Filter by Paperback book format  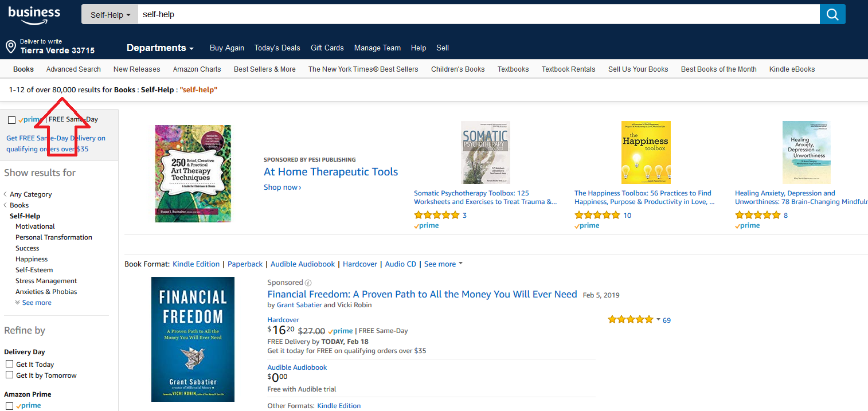coord(245,264)
